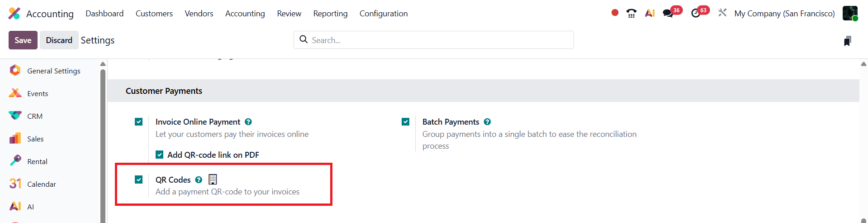Click the Save button
This screenshot has height=223, width=868.
point(23,40)
